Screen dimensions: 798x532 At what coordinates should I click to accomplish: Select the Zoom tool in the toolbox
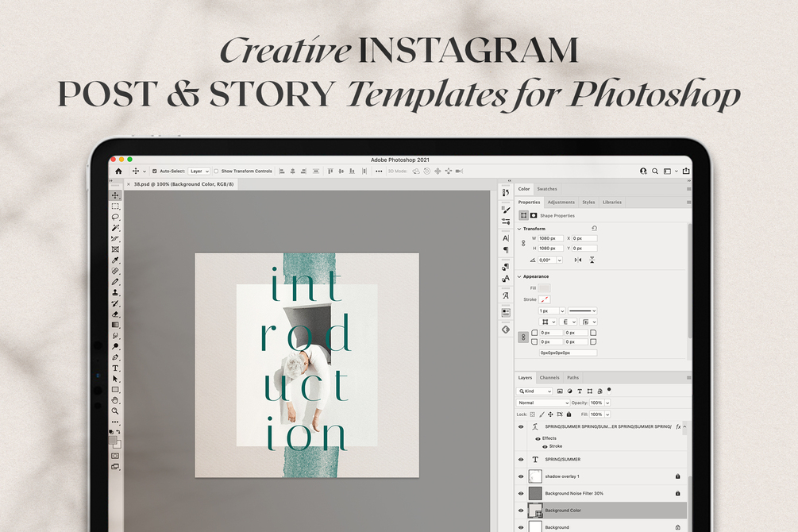pos(115,411)
